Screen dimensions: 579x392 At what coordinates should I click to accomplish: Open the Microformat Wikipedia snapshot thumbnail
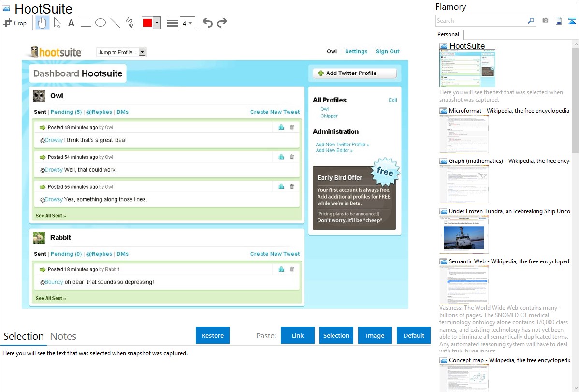464,134
